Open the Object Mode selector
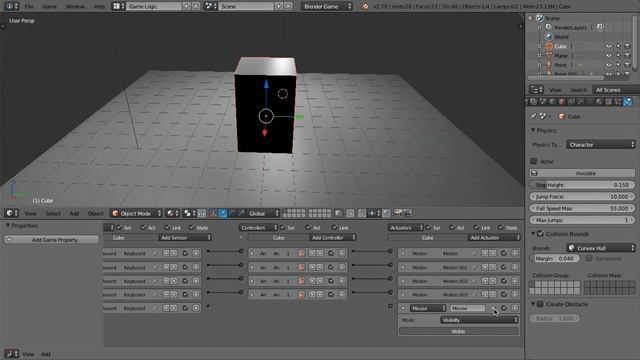The height and width of the screenshot is (360, 640). [x=136, y=213]
